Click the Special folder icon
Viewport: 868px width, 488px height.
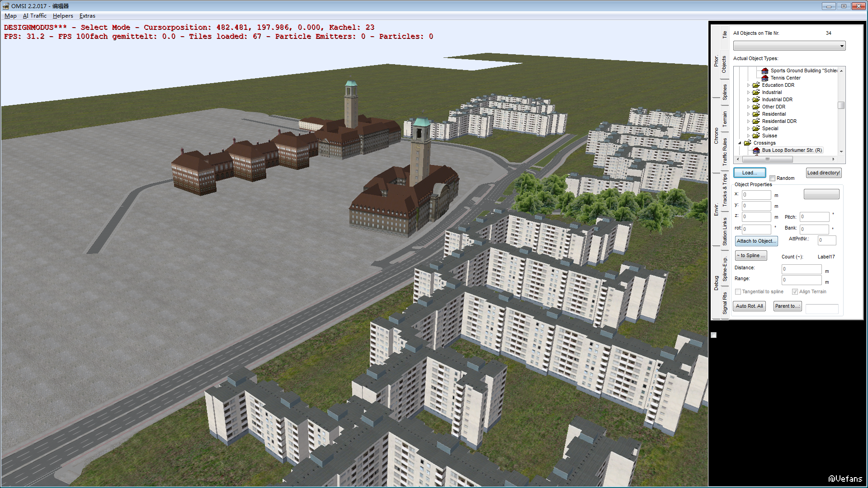pyautogui.click(x=756, y=128)
